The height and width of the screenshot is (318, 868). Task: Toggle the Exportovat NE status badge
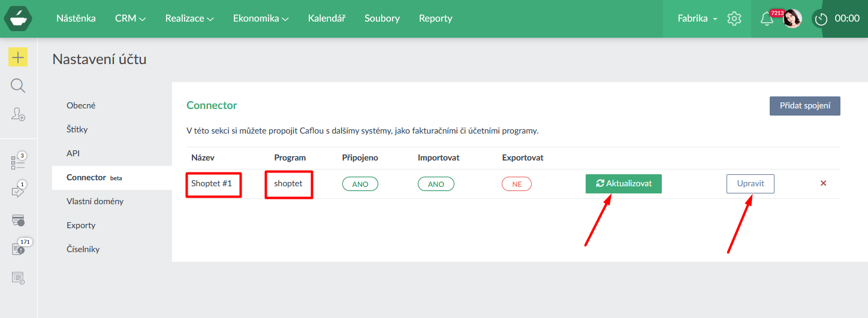517,184
